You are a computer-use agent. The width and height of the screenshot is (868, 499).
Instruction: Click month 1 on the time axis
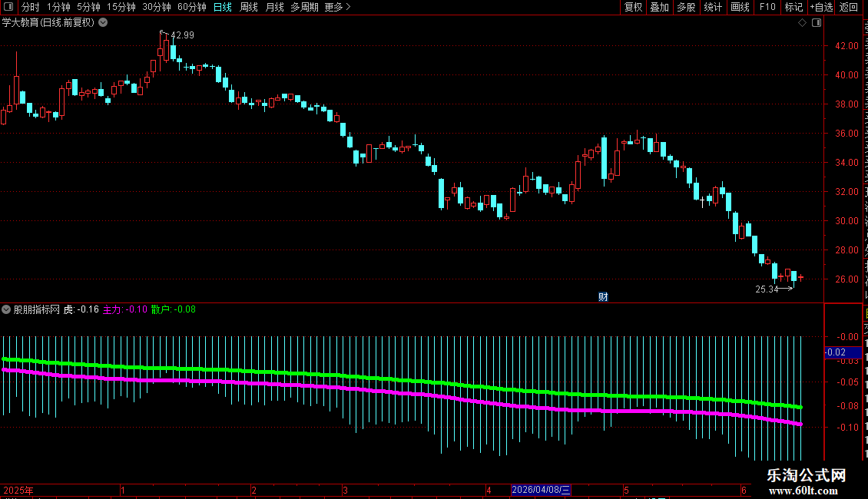[x=122, y=490]
